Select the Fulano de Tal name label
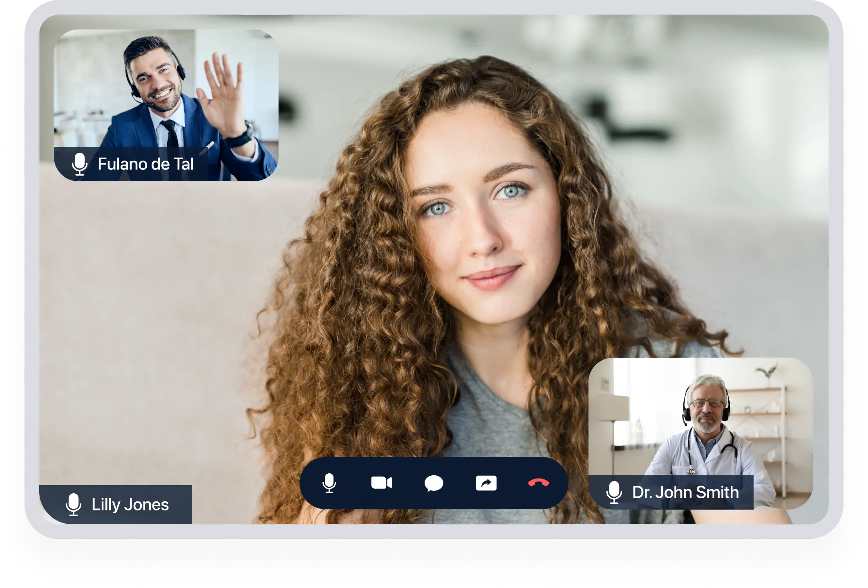 (145, 164)
